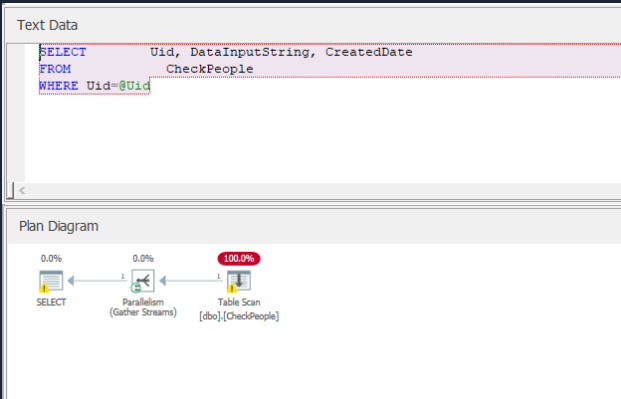Image resolution: width=621 pixels, height=399 pixels.
Task: Click the warning triangle on the Table Scan node
Action: 232,288
